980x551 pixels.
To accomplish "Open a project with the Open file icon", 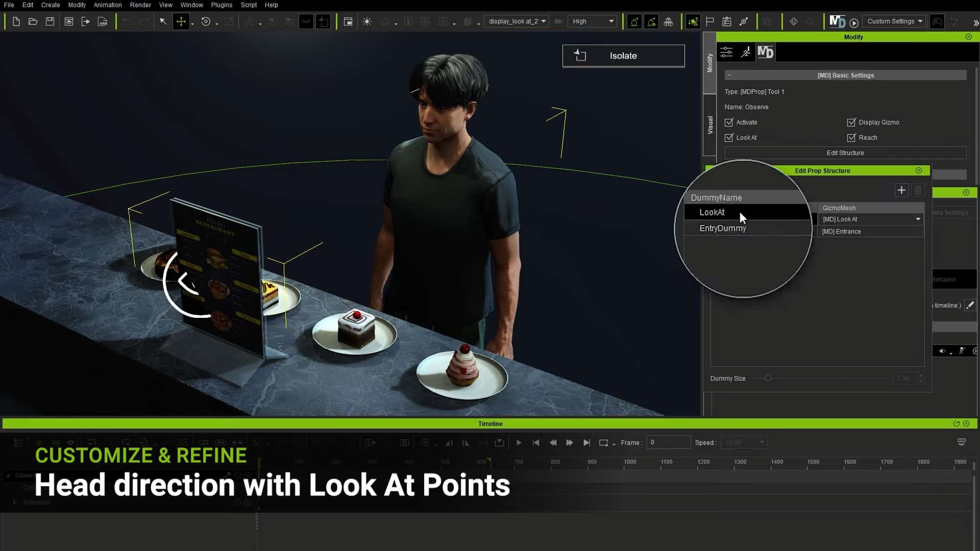I will [x=33, y=21].
